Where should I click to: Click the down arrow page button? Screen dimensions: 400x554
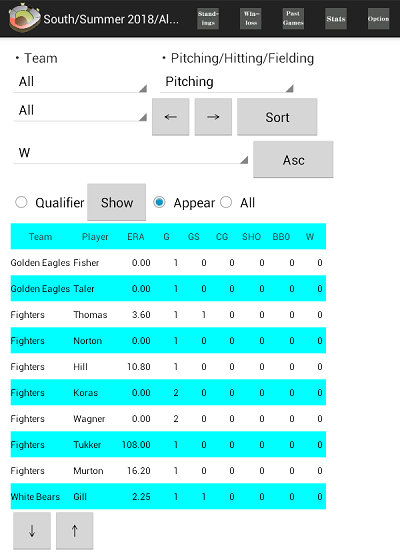coord(32,531)
